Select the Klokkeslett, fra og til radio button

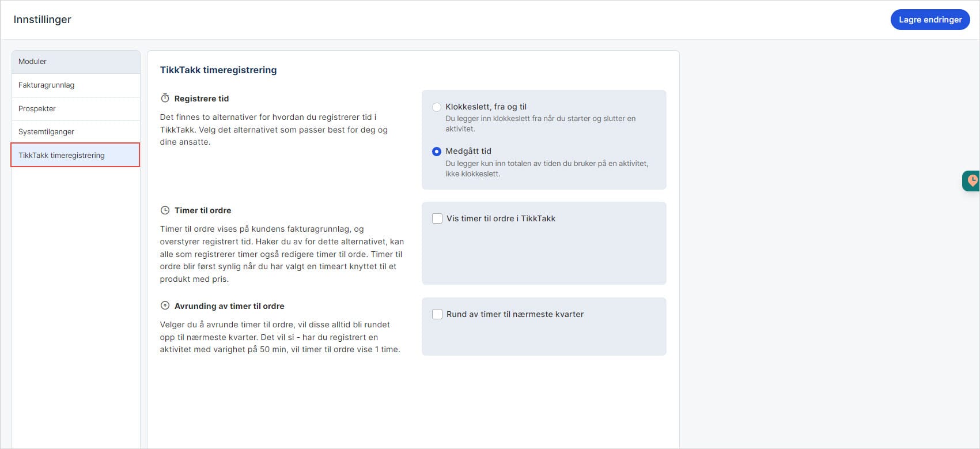pos(437,107)
